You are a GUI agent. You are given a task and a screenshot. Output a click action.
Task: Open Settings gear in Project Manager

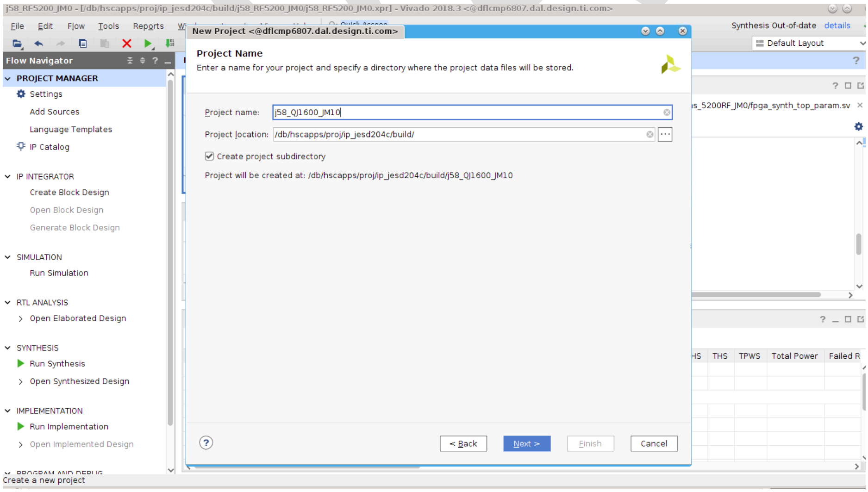click(21, 94)
